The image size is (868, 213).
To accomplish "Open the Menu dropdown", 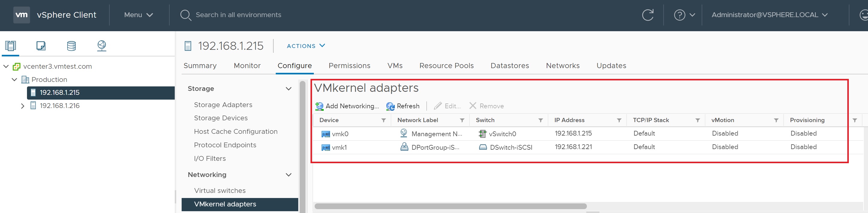I will click(138, 15).
